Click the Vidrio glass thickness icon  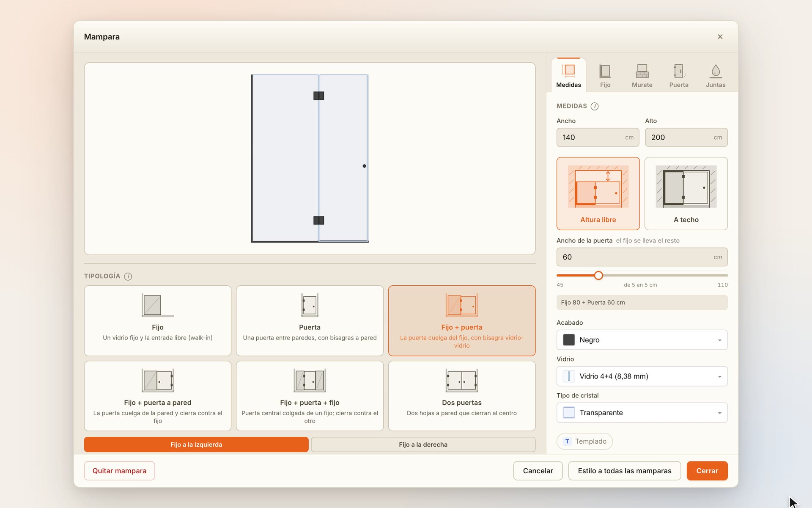[x=569, y=376]
